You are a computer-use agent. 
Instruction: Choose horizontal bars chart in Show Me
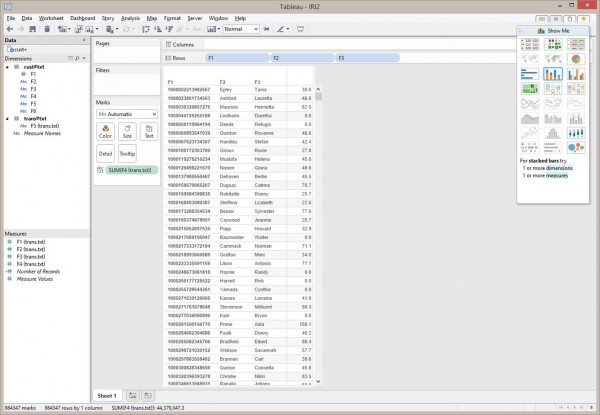(x=530, y=74)
